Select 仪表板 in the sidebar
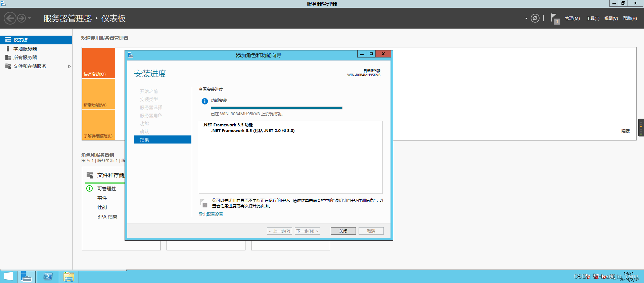 36,40
